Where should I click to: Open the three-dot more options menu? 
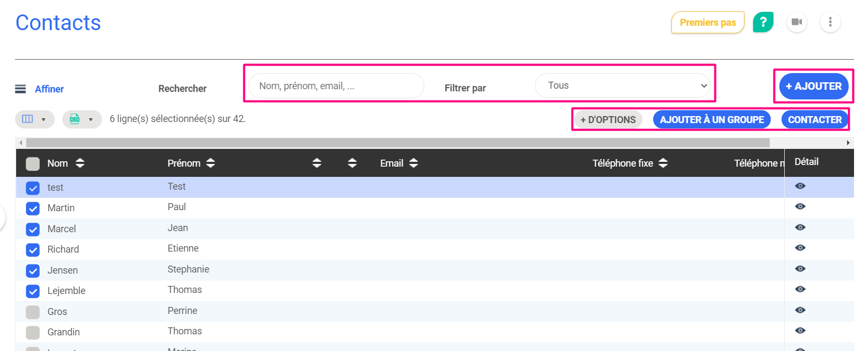pyautogui.click(x=830, y=22)
